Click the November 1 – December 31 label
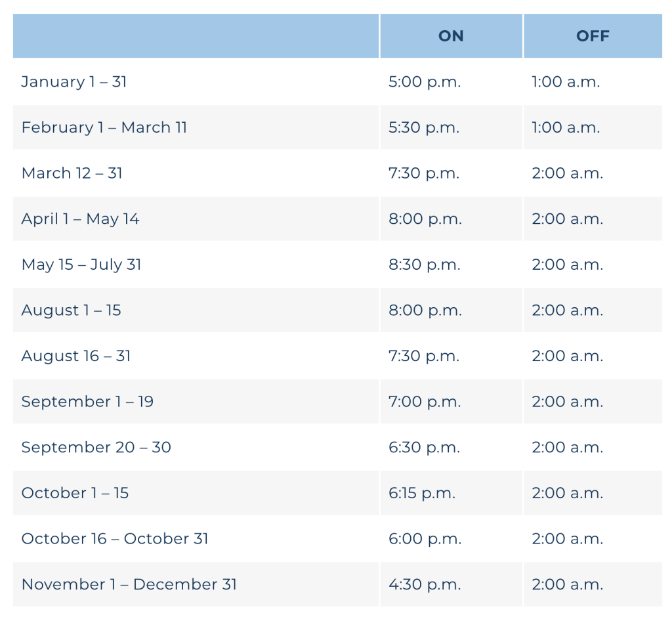672x621 pixels. coord(129,584)
